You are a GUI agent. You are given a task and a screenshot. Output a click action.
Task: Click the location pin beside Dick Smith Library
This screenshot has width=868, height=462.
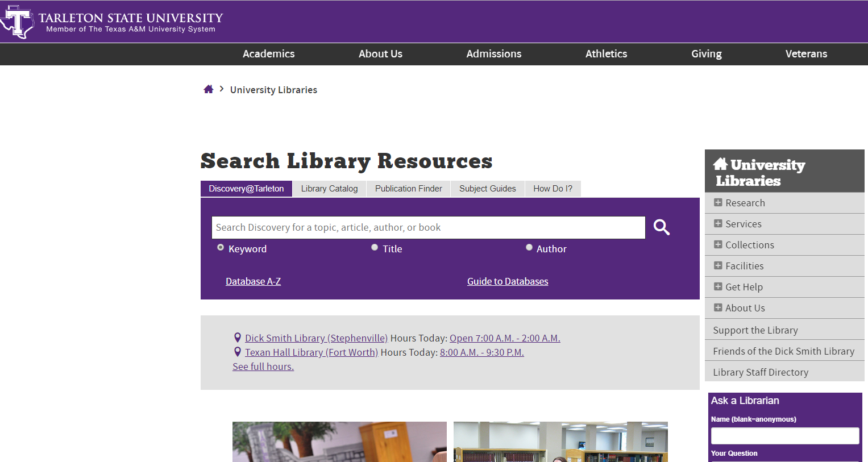coord(237,337)
